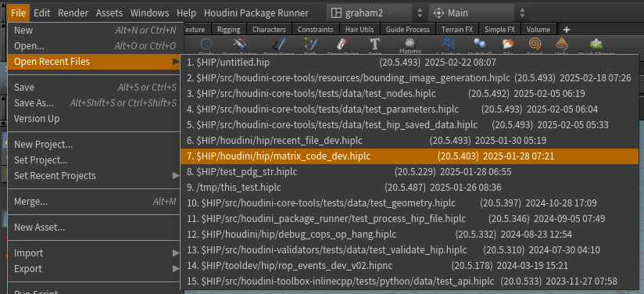Open recent file rop_events_dev_v02.hipnc

(410, 266)
